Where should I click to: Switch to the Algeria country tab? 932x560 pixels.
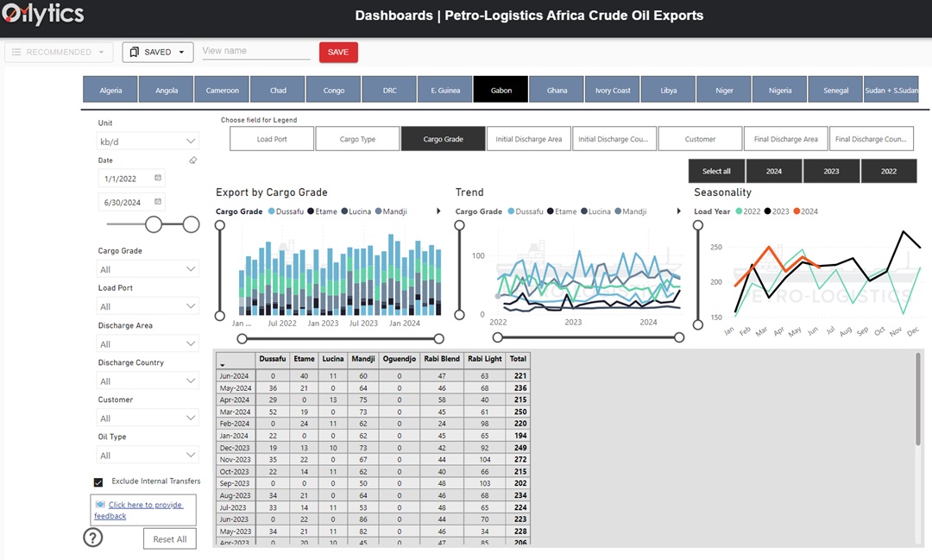[110, 90]
